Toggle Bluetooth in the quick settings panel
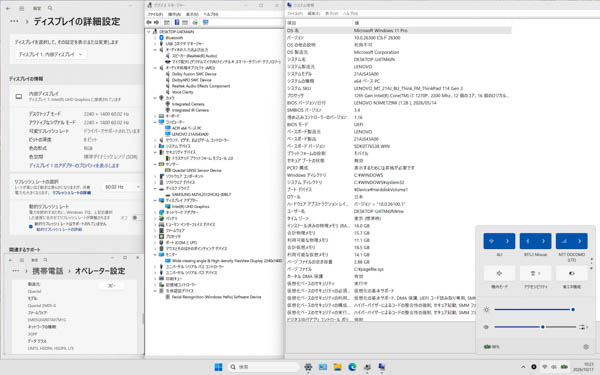 coord(528,241)
